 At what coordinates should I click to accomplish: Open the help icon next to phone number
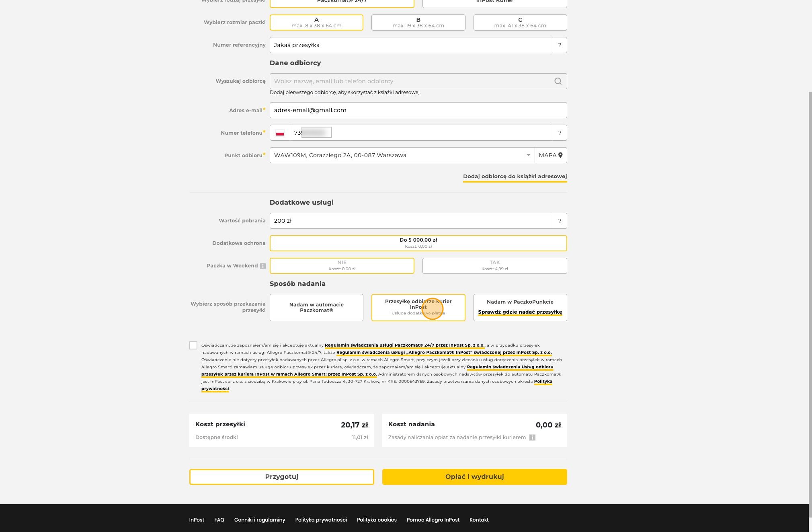pyautogui.click(x=560, y=133)
